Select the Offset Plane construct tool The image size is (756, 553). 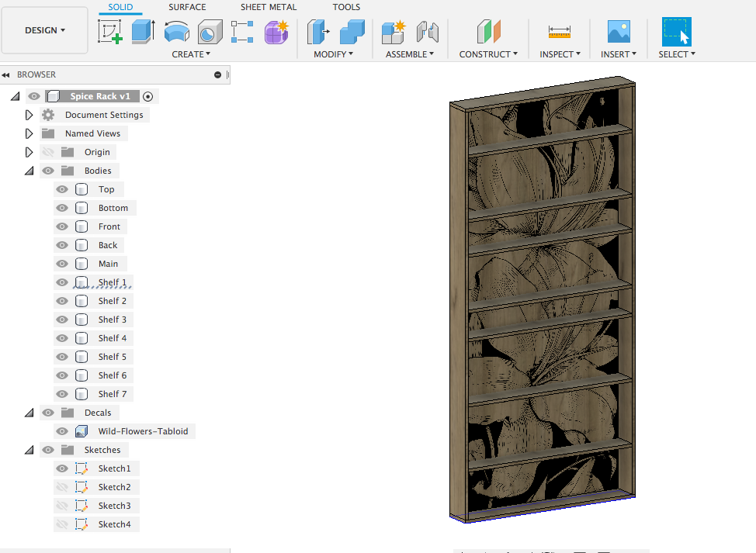pyautogui.click(x=488, y=32)
